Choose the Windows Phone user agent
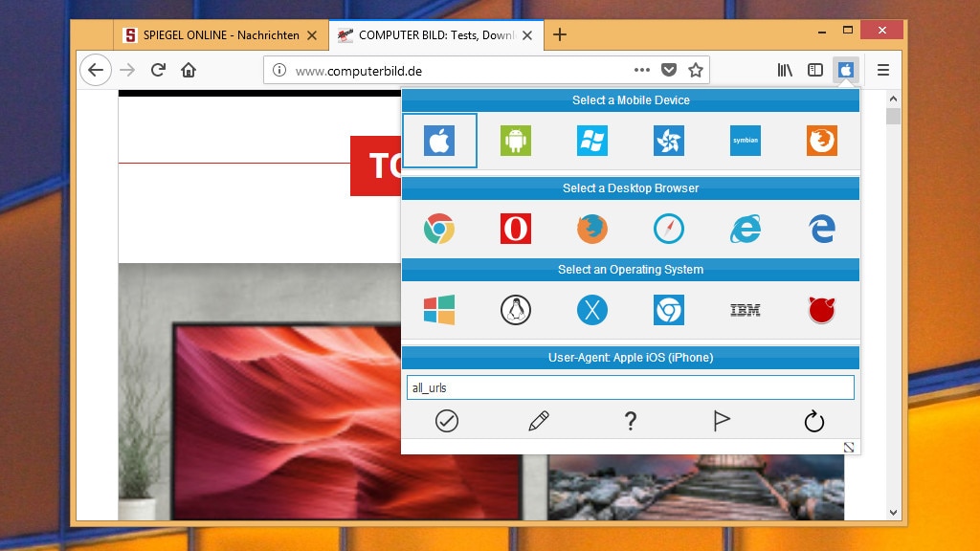The height and width of the screenshot is (551, 980). tap(592, 140)
